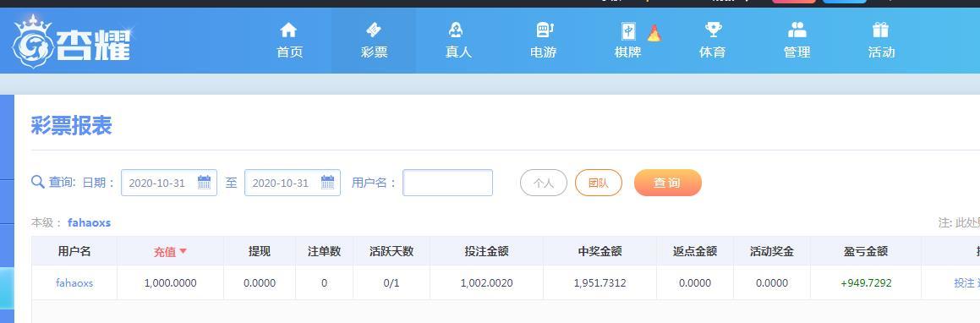Image resolution: width=980 pixels, height=323 pixels.
Task: Open the end date calendar icon
Action: coord(327,183)
